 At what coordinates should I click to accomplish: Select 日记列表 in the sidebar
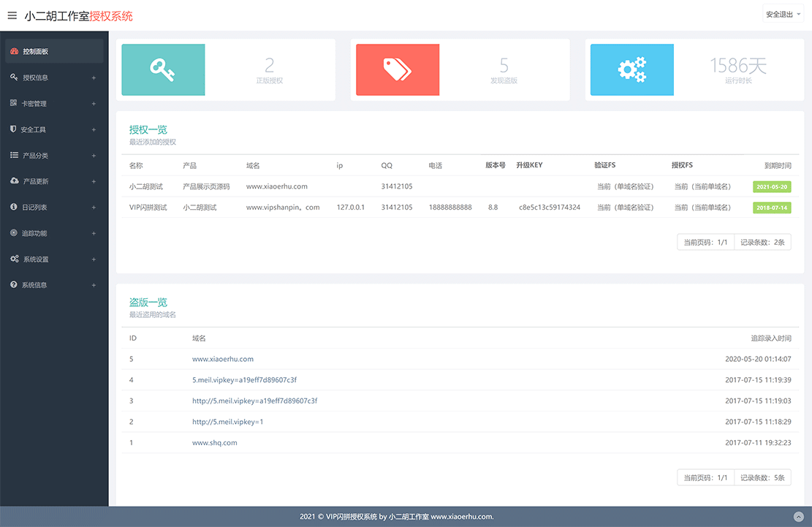click(x=34, y=208)
